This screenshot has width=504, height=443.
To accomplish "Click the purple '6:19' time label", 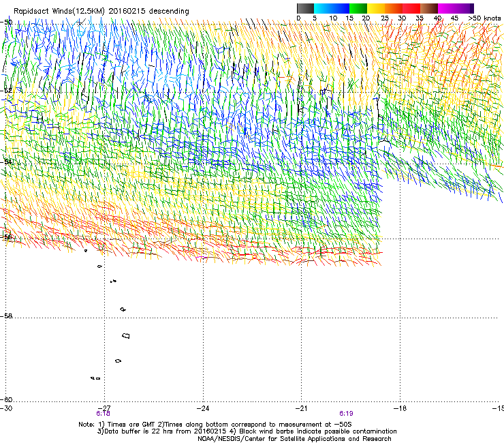I will (x=346, y=414).
